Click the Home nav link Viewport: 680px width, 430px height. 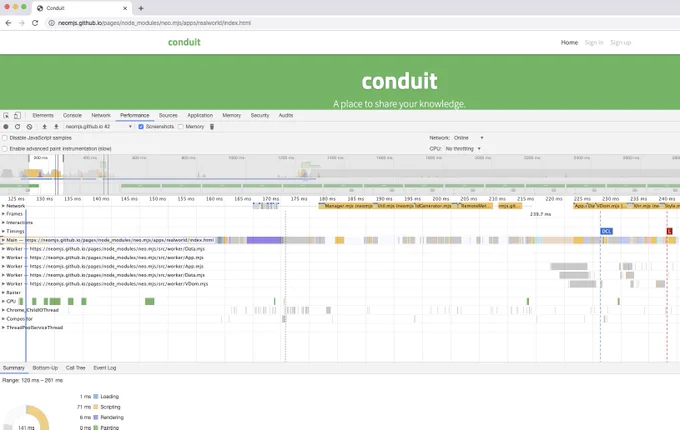(569, 42)
